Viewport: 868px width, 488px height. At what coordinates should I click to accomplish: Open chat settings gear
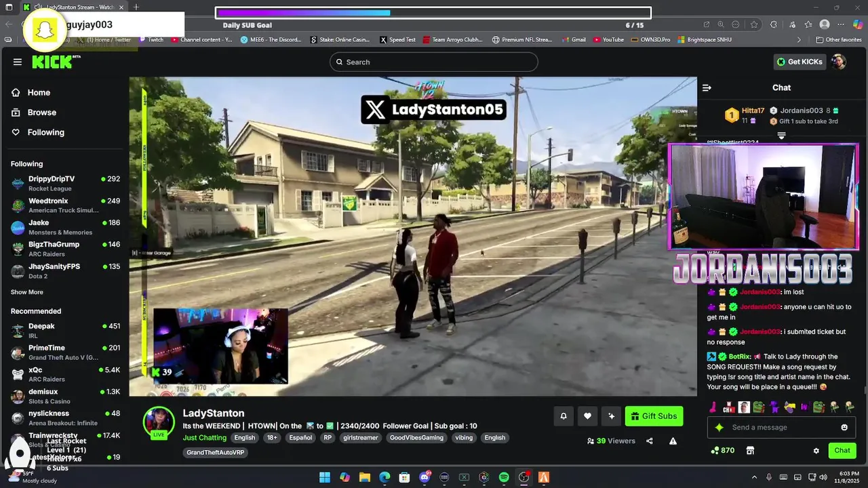pyautogui.click(x=816, y=451)
